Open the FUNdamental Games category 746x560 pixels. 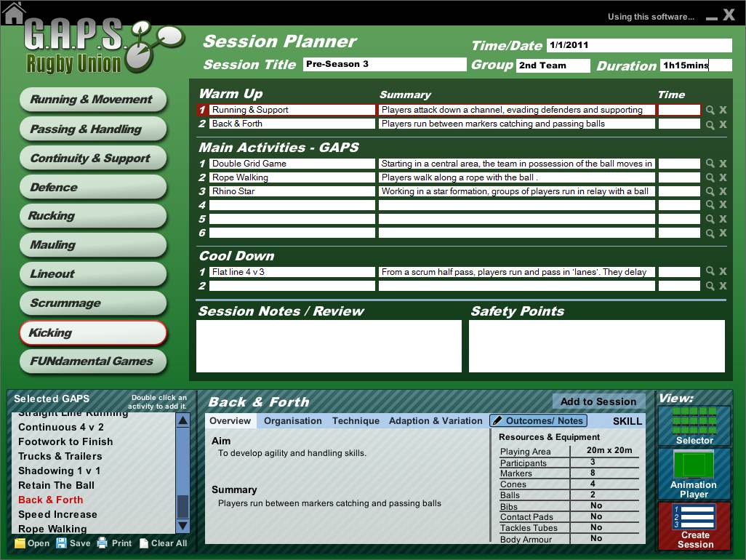93,361
